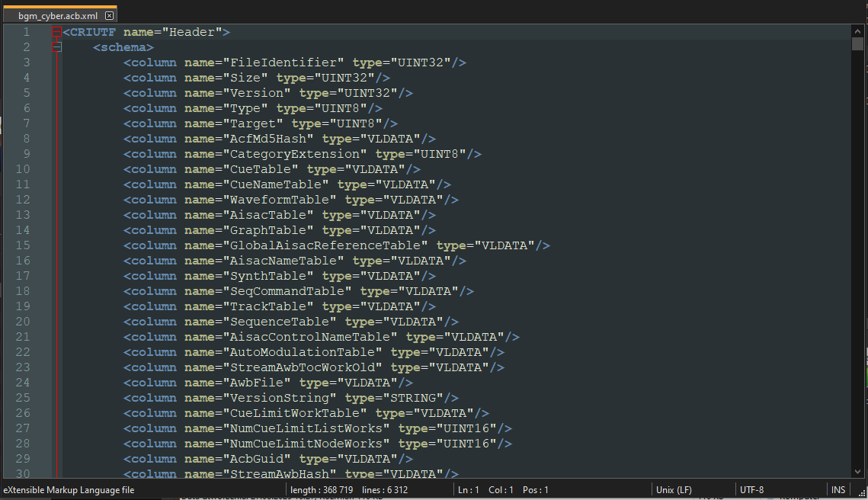Click the UTF-8 encoding field

point(751,490)
